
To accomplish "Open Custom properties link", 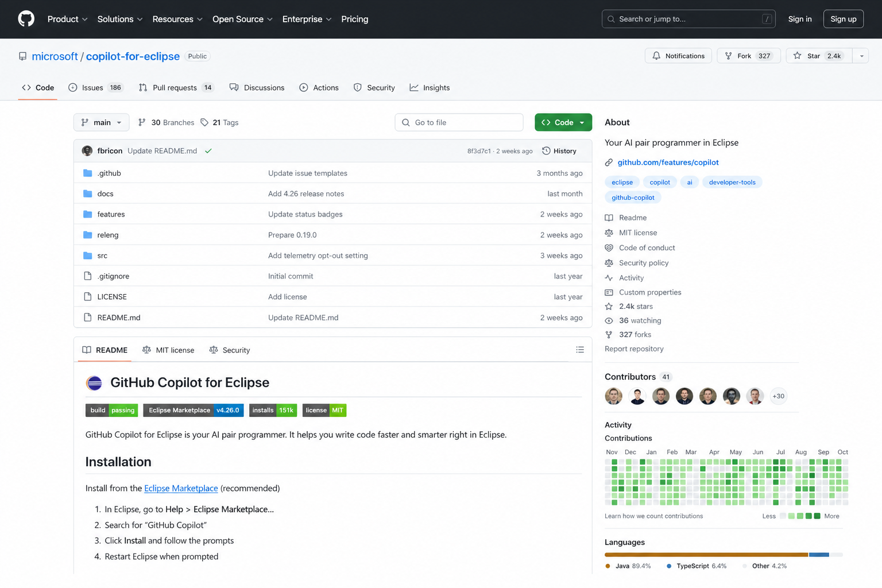I will [649, 292].
